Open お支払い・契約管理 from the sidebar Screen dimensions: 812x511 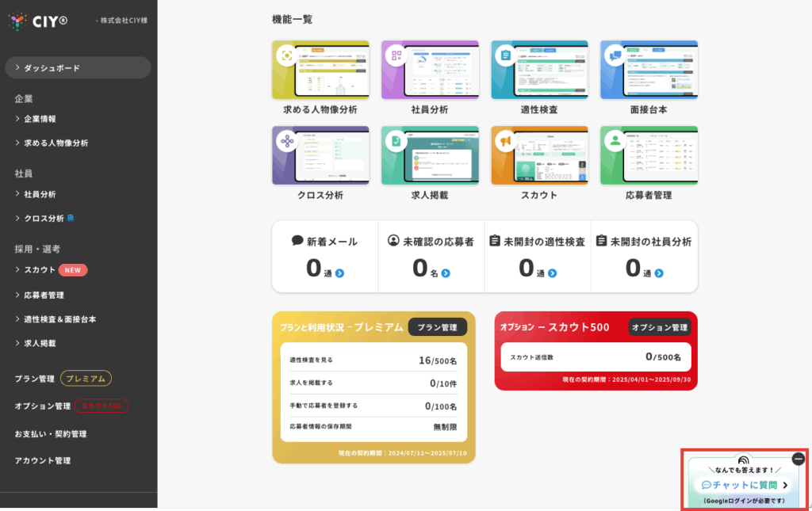(51, 434)
